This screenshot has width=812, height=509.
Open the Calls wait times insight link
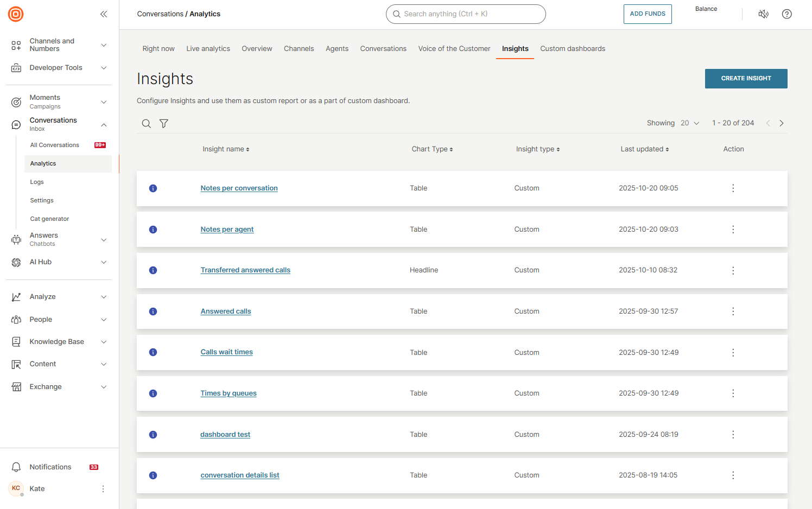pyautogui.click(x=226, y=352)
